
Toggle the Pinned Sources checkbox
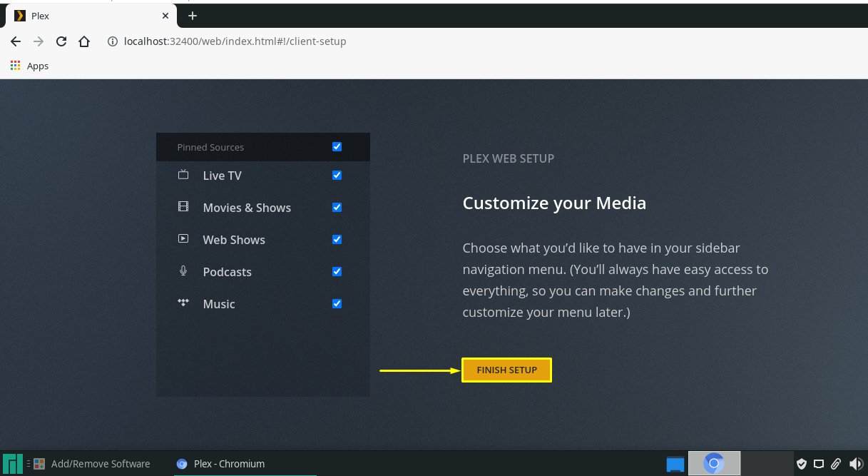337,147
